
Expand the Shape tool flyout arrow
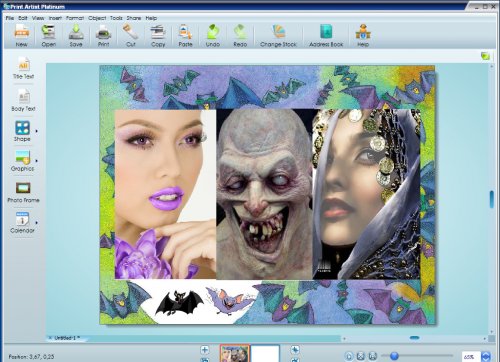[x=37, y=131]
